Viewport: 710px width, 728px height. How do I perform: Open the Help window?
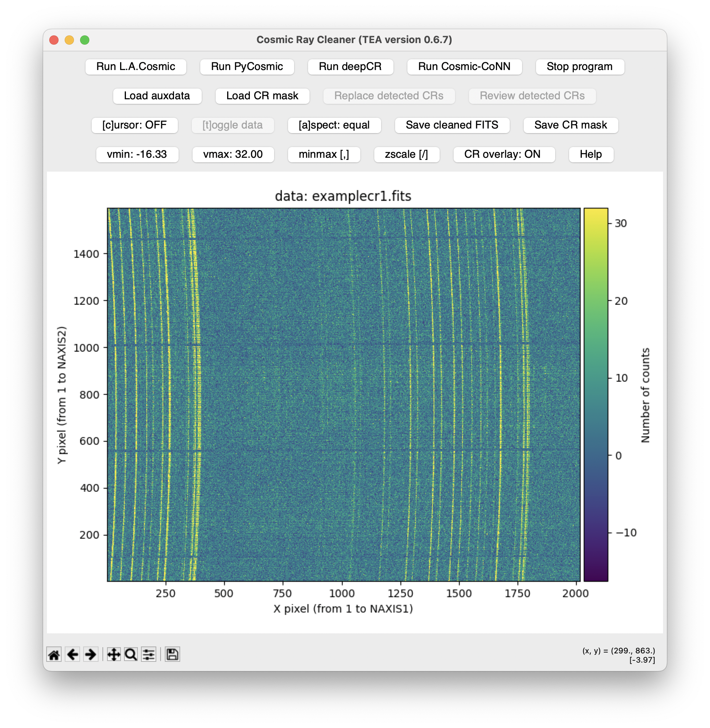[591, 154]
